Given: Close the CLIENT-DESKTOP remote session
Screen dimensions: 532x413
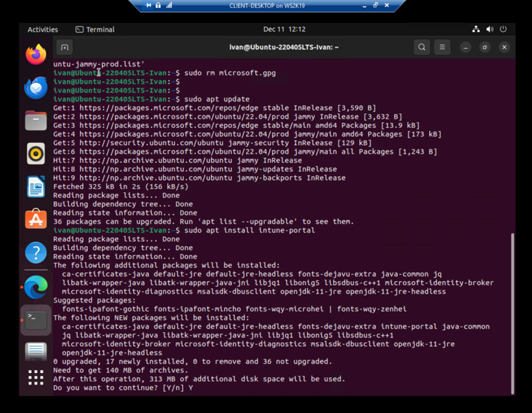Looking at the screenshot, I should [386, 5].
